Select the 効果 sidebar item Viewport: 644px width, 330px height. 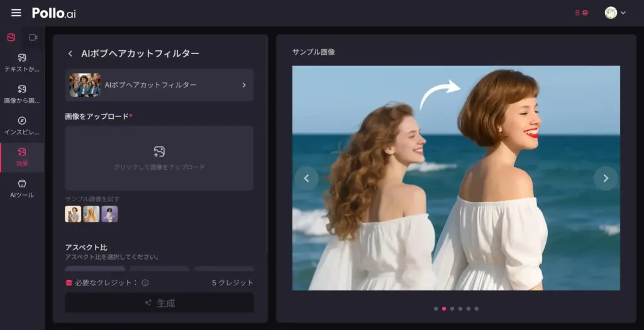pos(22,158)
